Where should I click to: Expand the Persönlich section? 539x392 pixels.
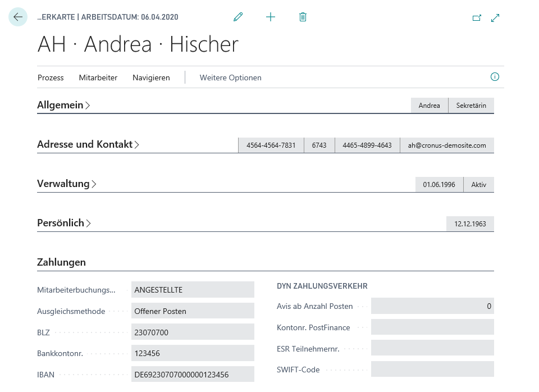63,223
